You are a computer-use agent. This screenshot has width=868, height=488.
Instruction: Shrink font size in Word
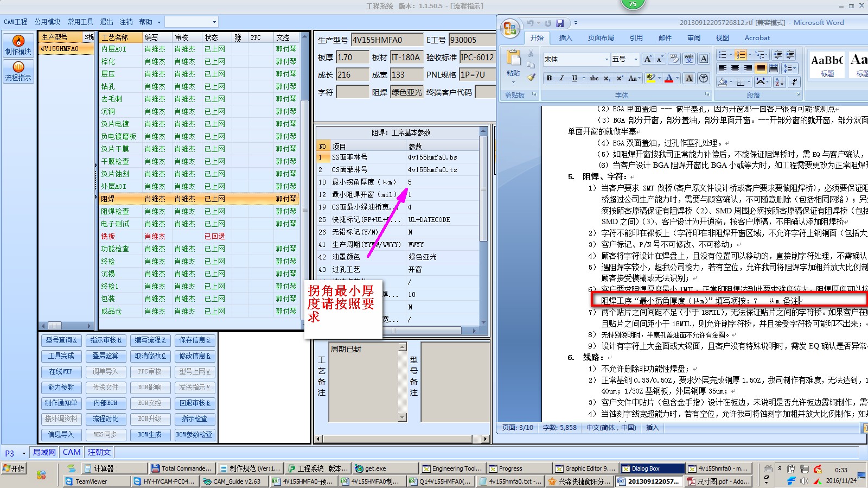(660, 59)
